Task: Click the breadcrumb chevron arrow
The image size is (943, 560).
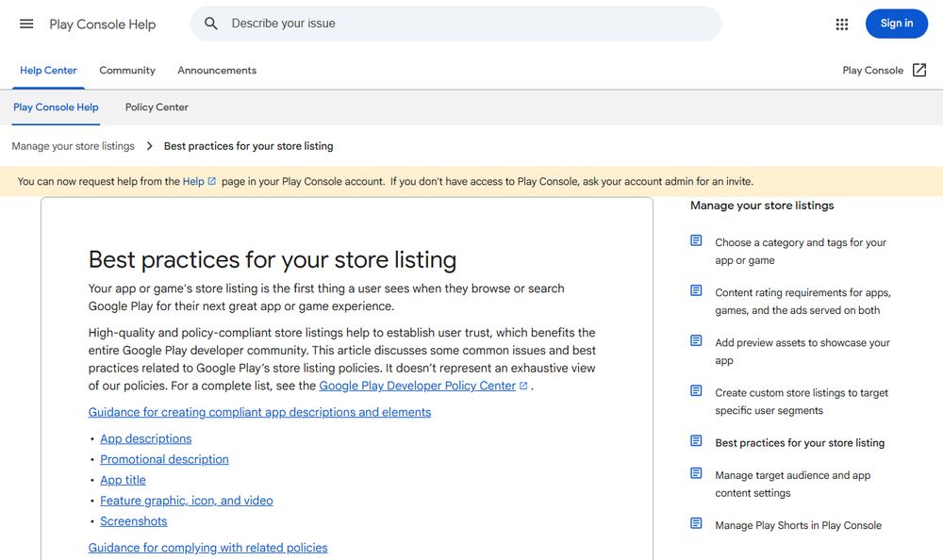Action: (150, 146)
